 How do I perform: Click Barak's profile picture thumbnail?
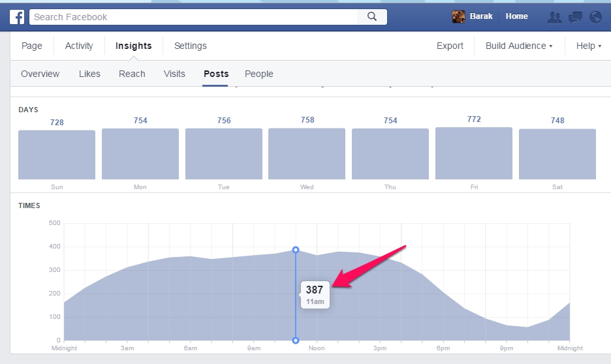(x=459, y=17)
